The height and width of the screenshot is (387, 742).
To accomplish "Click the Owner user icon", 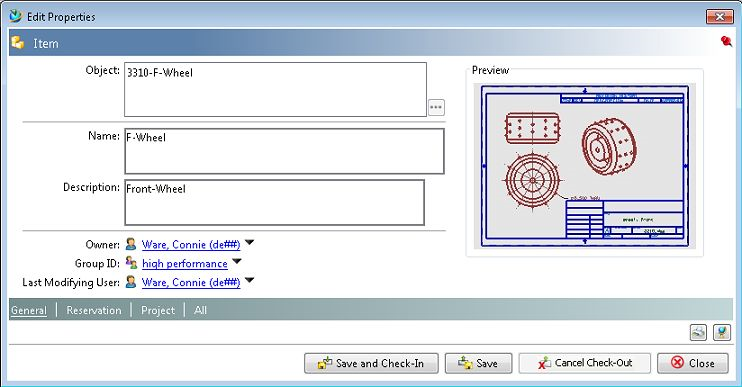I will pos(131,244).
